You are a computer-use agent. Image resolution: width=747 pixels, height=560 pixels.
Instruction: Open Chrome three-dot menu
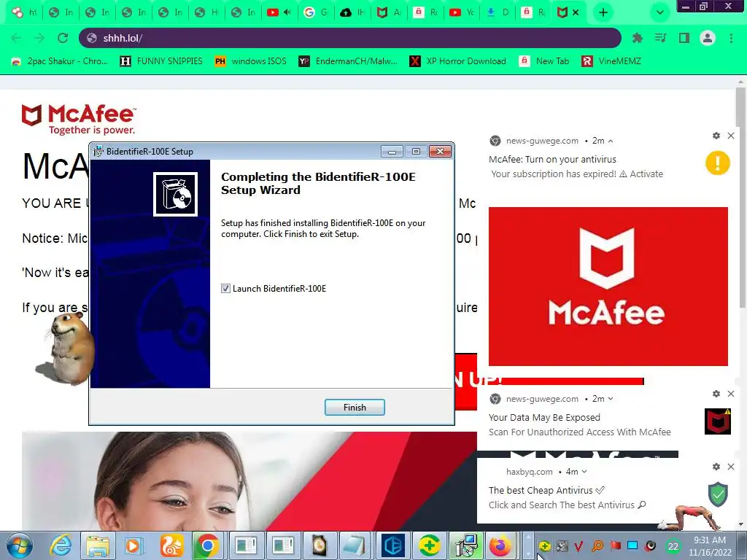pos(731,38)
